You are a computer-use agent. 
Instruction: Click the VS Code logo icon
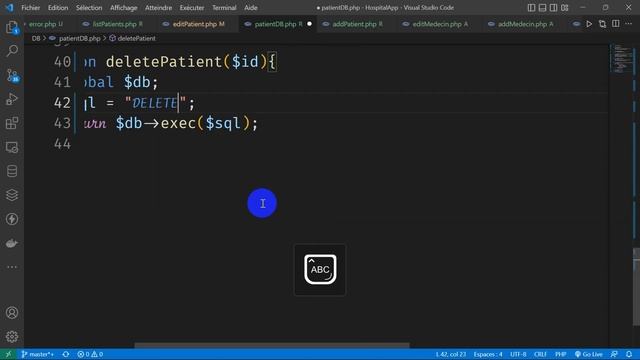click(9, 8)
